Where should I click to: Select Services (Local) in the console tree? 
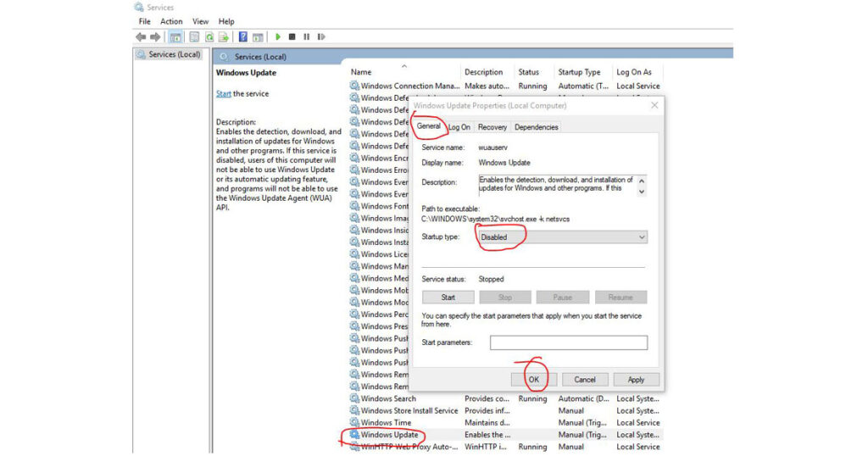click(169, 54)
